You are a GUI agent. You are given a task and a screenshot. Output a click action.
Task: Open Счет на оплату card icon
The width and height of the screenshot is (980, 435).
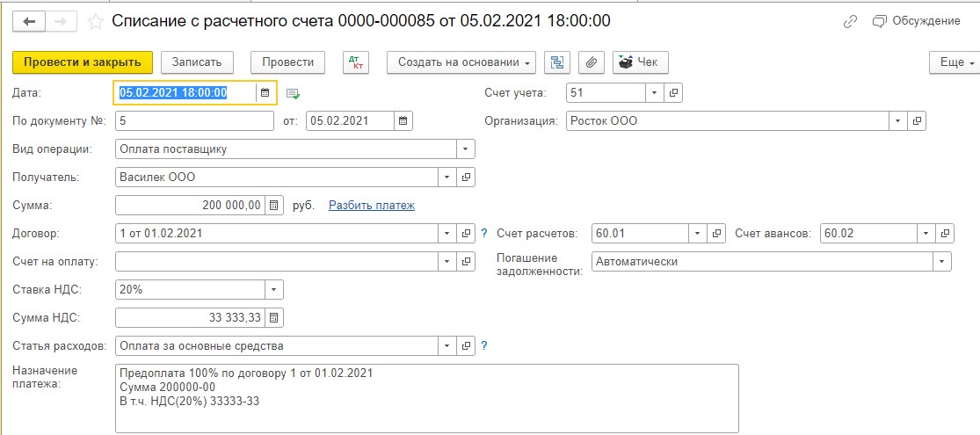pos(466,261)
